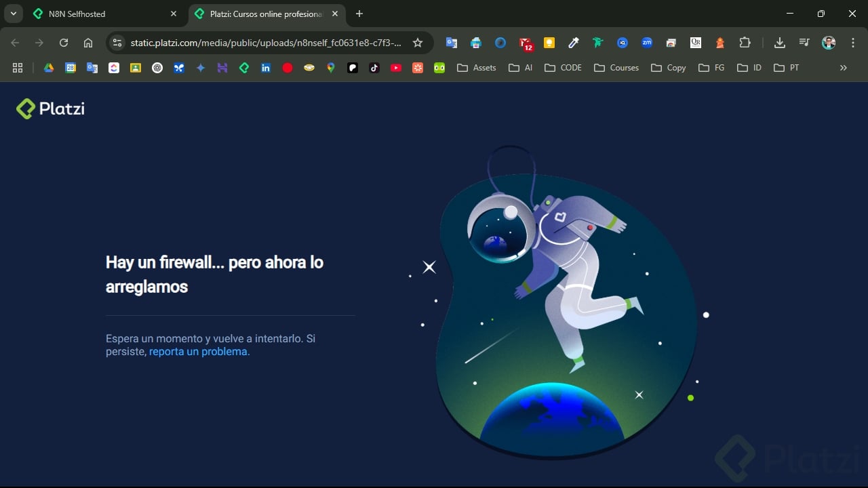Activate the color picker eyedropper extension
Image resolution: width=868 pixels, height=488 pixels.
[x=574, y=43]
